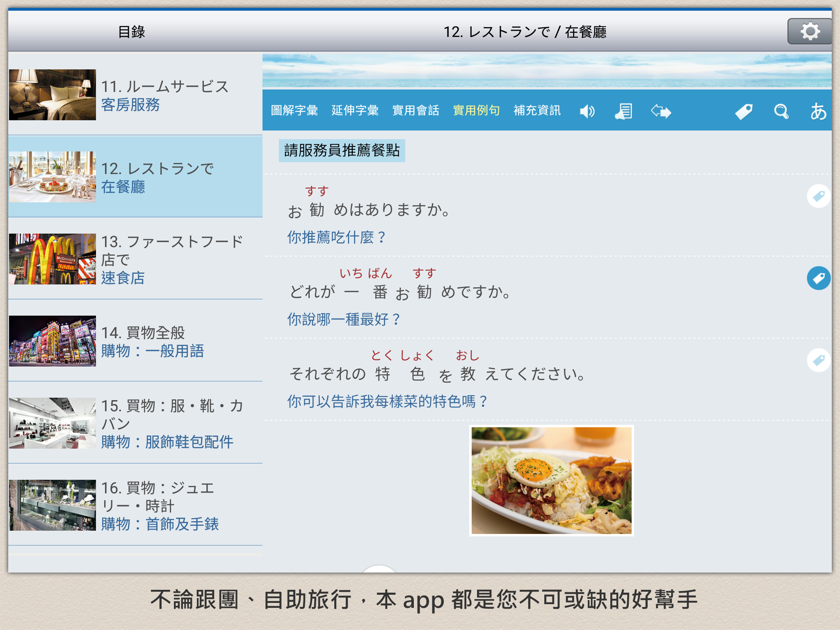The height and width of the screenshot is (630, 840).
Task: Switch to the 圖解字彙 tab
Action: [294, 110]
